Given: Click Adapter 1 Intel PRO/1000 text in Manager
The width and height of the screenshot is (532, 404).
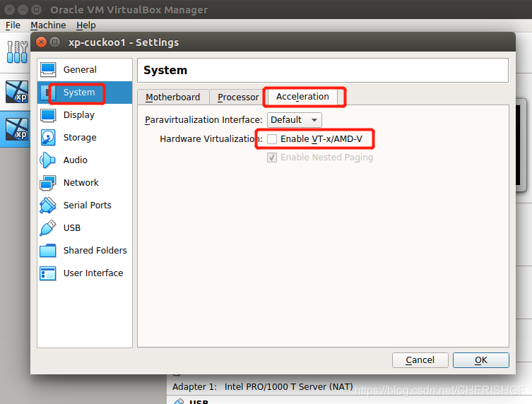Looking at the screenshot, I should tap(262, 387).
